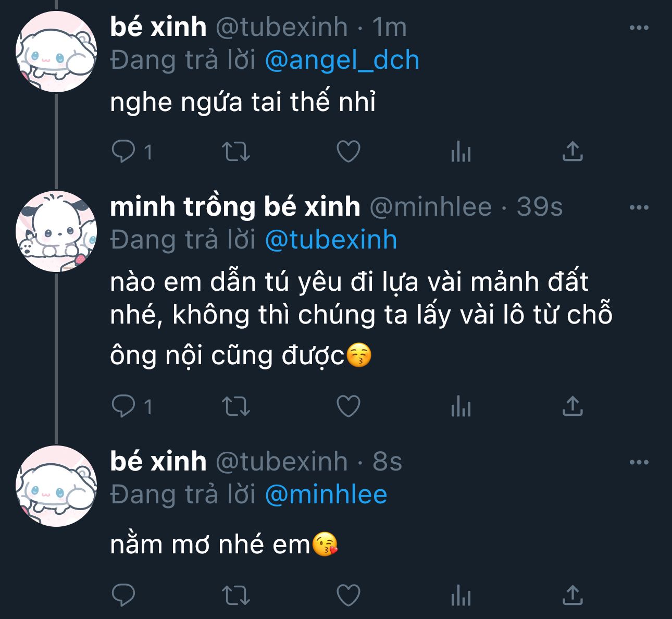This screenshot has height=619, width=672.
Task: Open the blue @minhlee mention link
Action: (326, 495)
